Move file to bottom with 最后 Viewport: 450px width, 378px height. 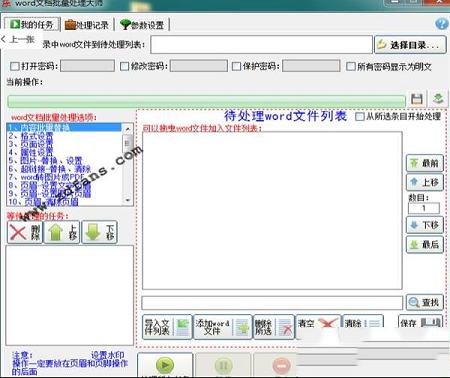(425, 244)
